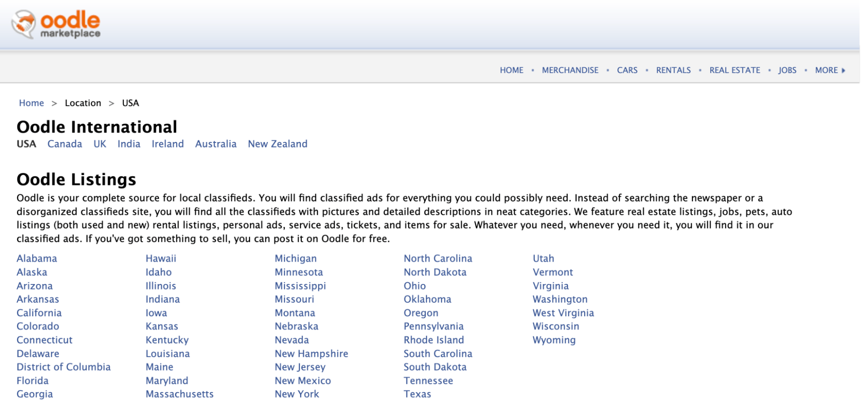The height and width of the screenshot is (410, 868).
Task: Open the Ireland listings
Action: coord(168,144)
